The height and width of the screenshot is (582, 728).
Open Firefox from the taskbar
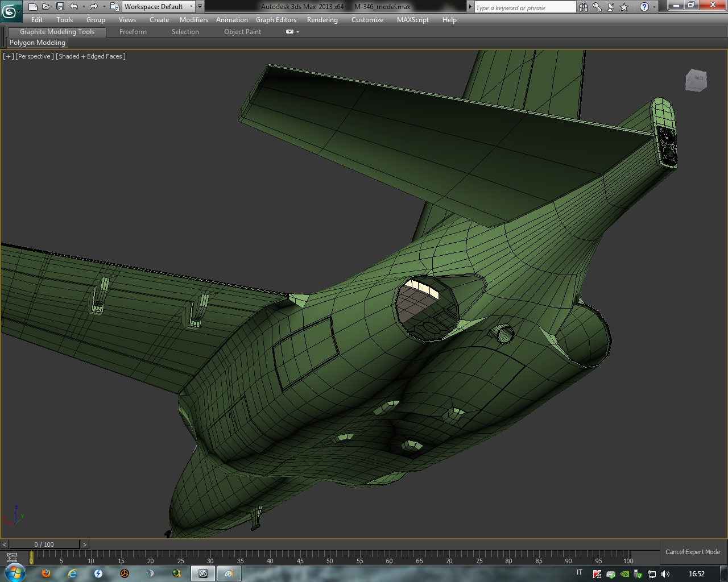[x=46, y=573]
